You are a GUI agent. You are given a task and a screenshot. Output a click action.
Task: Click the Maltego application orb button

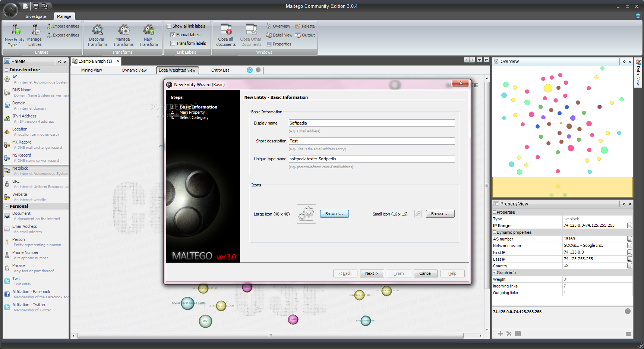[11, 10]
